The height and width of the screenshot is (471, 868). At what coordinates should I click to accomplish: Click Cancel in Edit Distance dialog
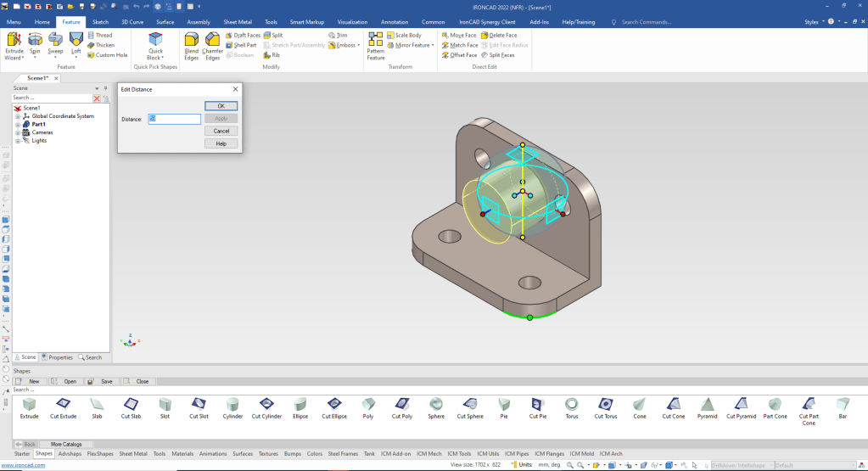coord(221,131)
